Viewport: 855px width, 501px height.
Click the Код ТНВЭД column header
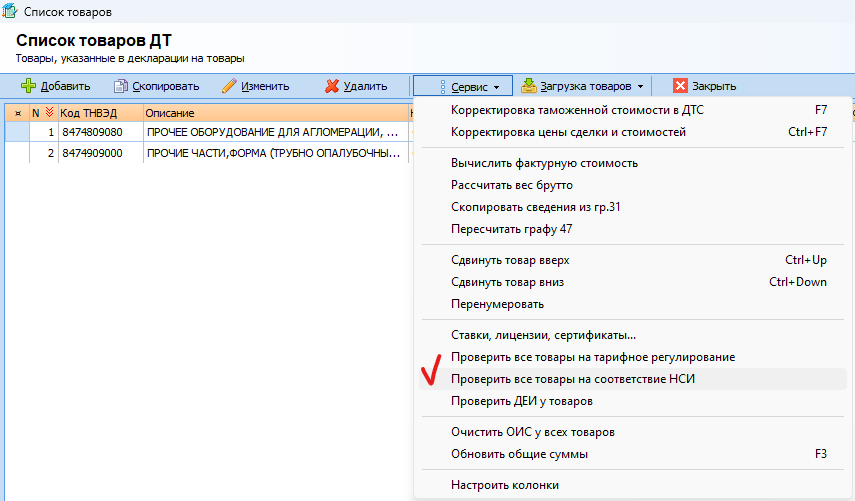(x=100, y=113)
